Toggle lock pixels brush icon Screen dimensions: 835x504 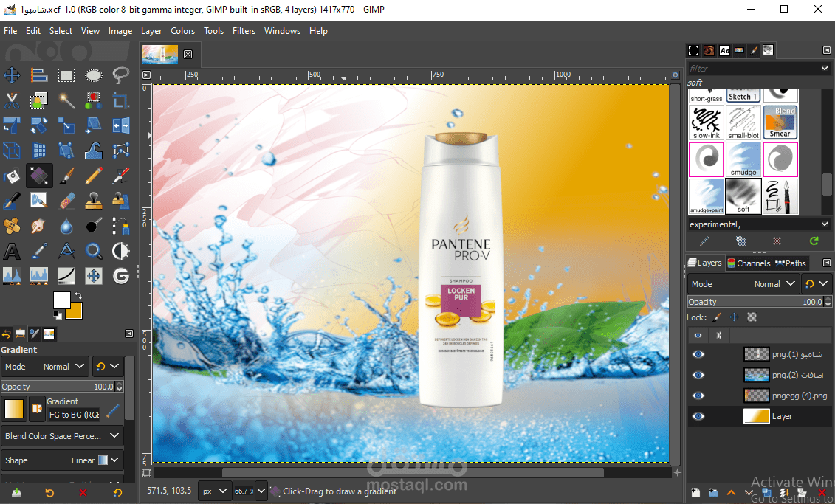click(718, 317)
